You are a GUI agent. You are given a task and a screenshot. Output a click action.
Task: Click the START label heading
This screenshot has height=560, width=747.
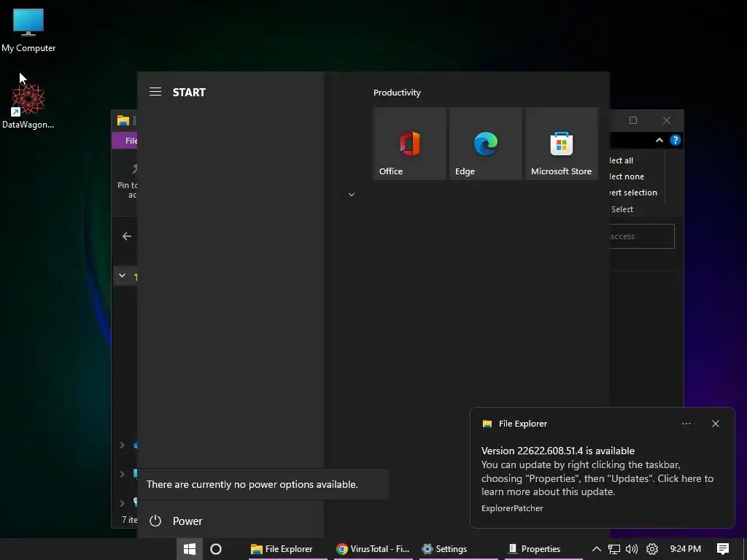click(x=189, y=93)
